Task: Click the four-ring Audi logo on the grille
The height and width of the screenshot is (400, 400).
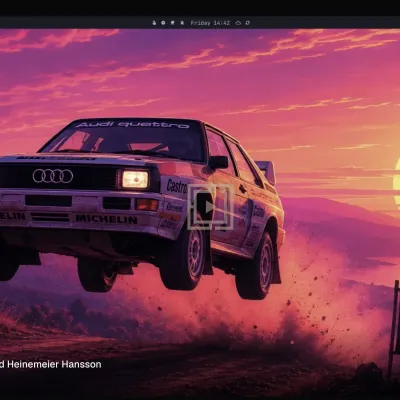Action: 53,176
